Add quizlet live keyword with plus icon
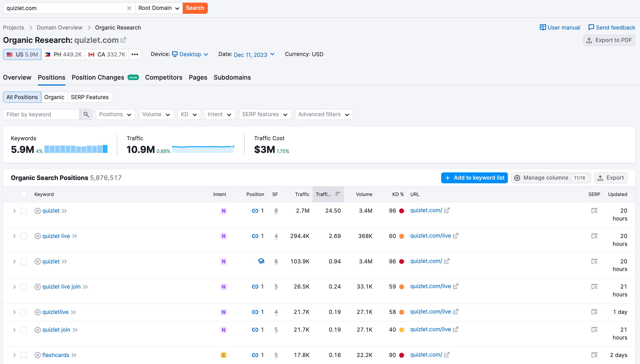Viewport: 640px width, 364px height. (37, 236)
